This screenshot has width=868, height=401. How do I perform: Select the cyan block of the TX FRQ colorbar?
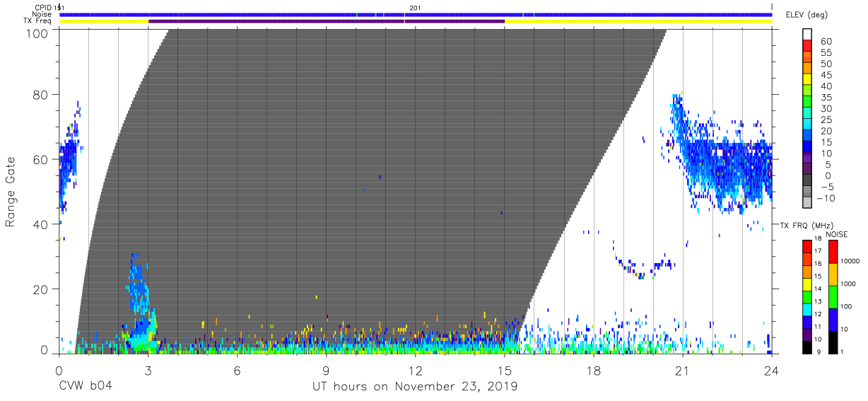(x=807, y=310)
